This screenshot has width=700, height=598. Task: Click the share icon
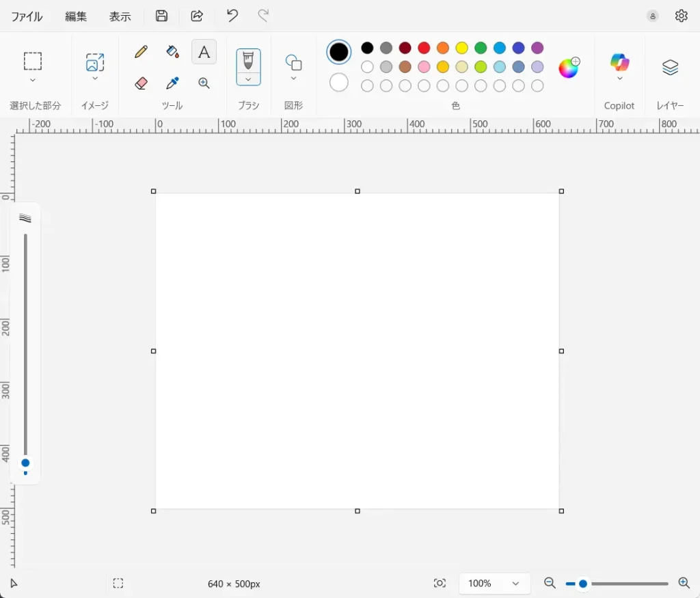(197, 16)
